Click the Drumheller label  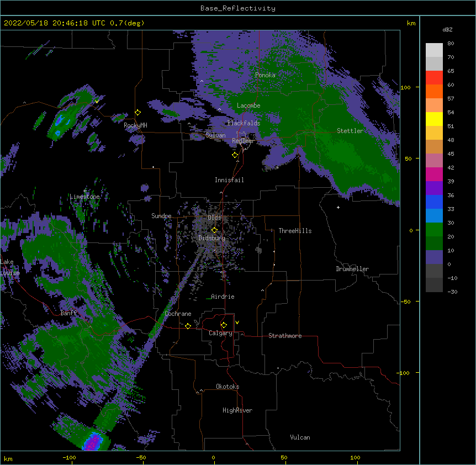pyautogui.click(x=352, y=269)
